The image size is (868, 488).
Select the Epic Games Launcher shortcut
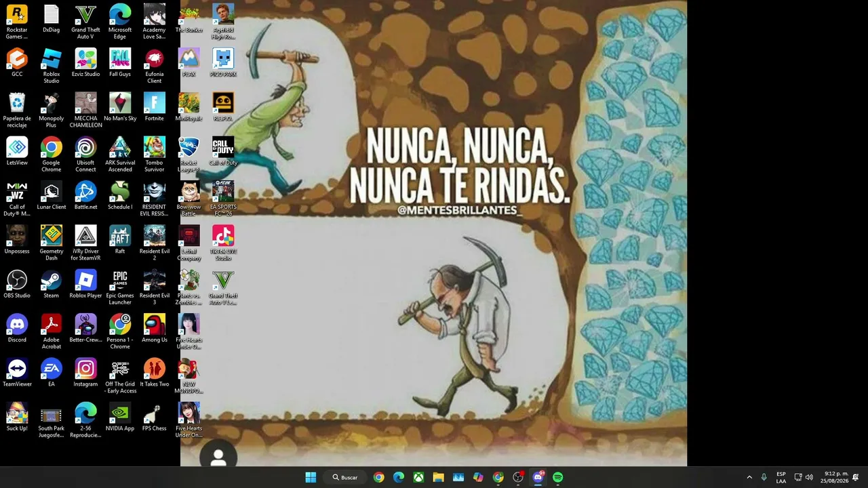120,287
